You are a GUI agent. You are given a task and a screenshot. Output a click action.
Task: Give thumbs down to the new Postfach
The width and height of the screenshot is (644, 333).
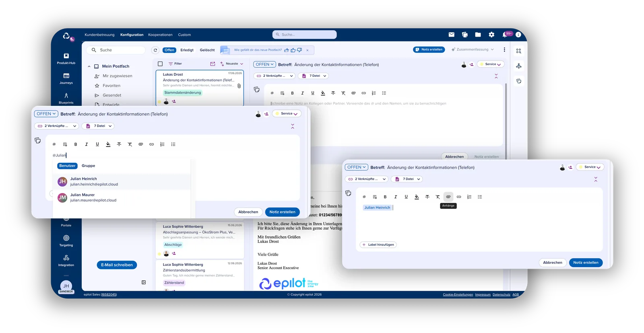(299, 50)
